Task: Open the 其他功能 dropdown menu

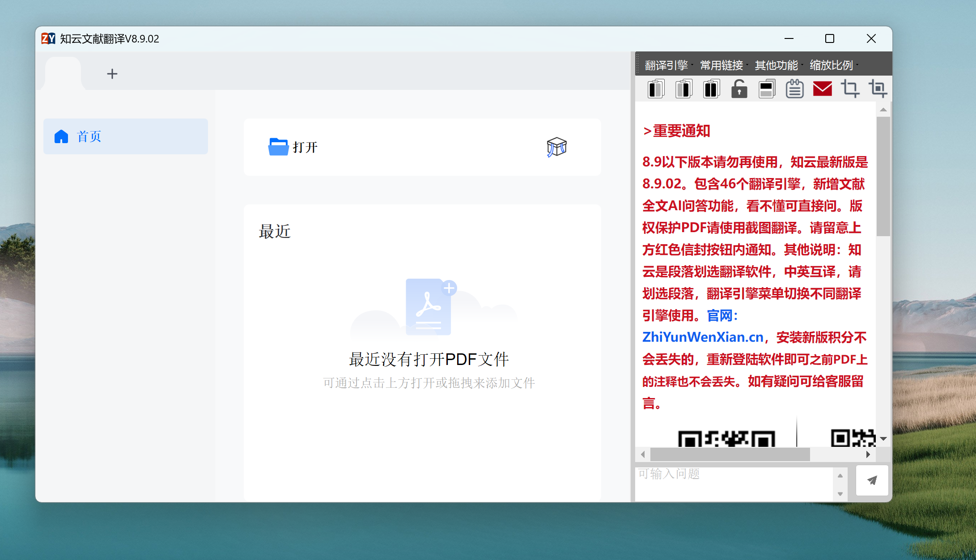Action: point(779,65)
